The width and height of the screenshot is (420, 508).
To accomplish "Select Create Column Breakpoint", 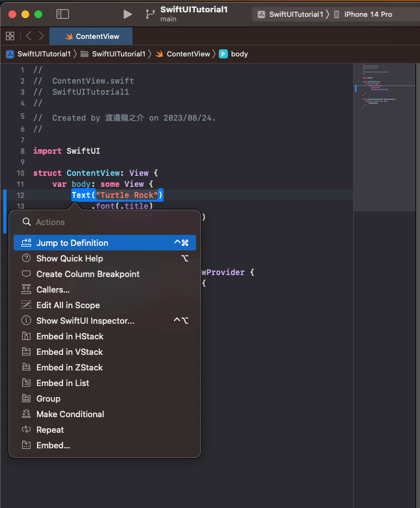I will click(x=105, y=274).
